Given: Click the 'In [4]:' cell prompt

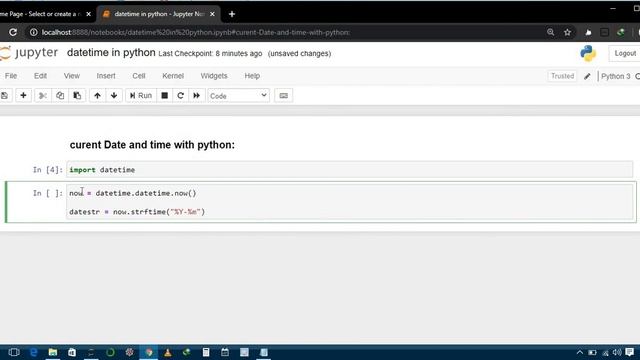Looking at the screenshot, I should 48,170.
